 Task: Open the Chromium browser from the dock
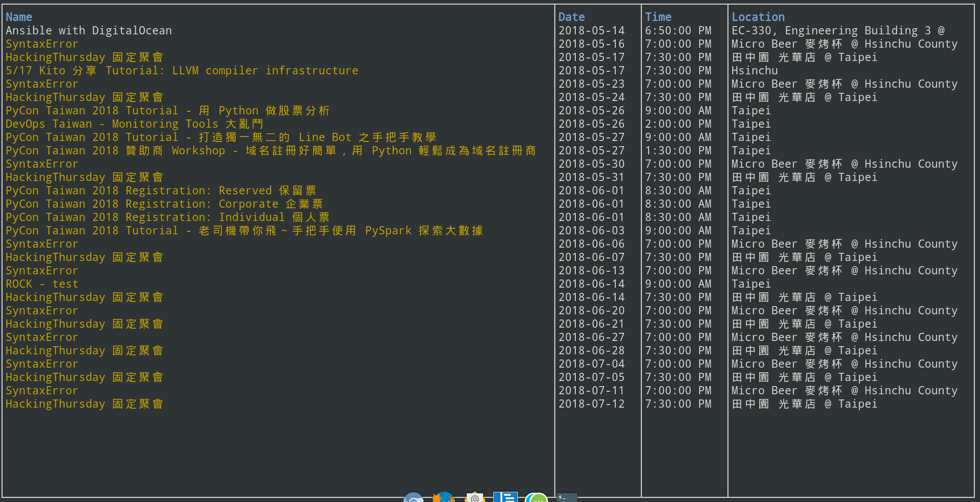point(413,497)
